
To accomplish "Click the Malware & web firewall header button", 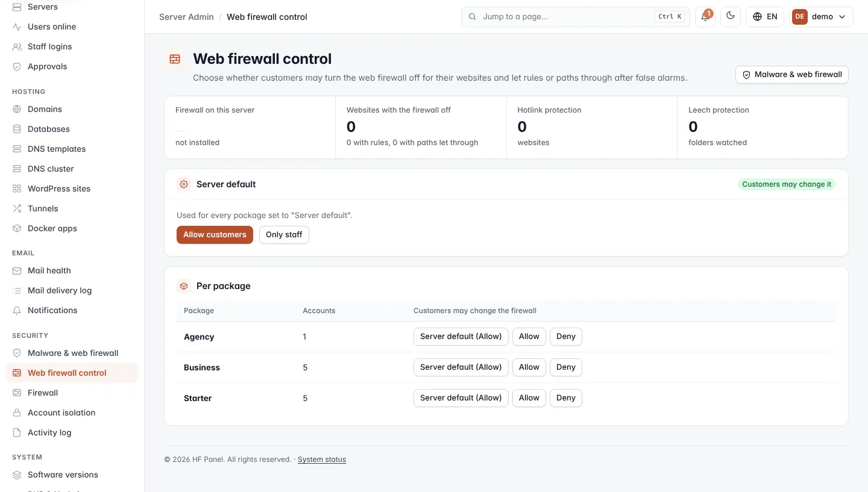I will point(792,75).
